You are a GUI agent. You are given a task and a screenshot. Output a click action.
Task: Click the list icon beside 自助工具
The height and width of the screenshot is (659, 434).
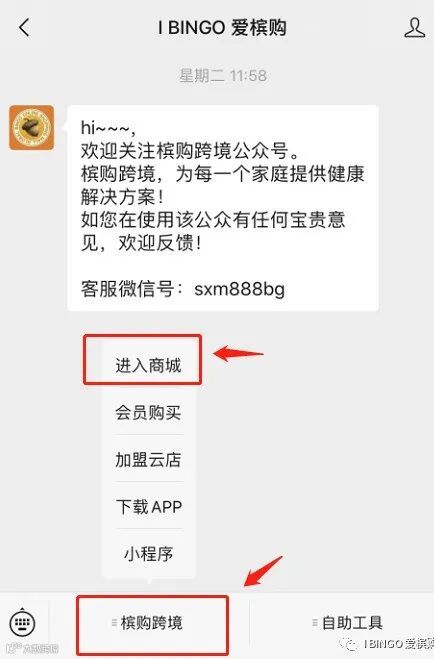coord(315,622)
